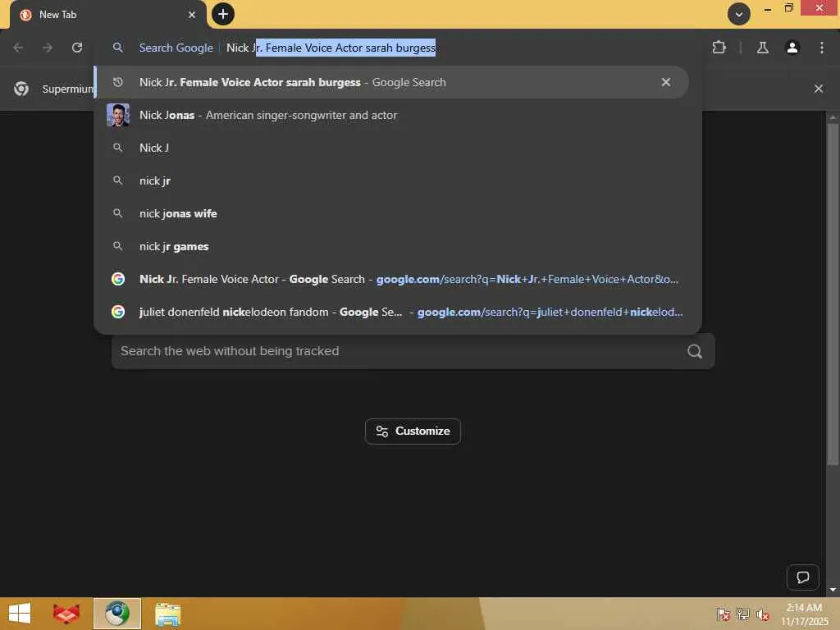The image size is (840, 630).
Task: Click the scrollbar down arrow
Action: point(833,589)
